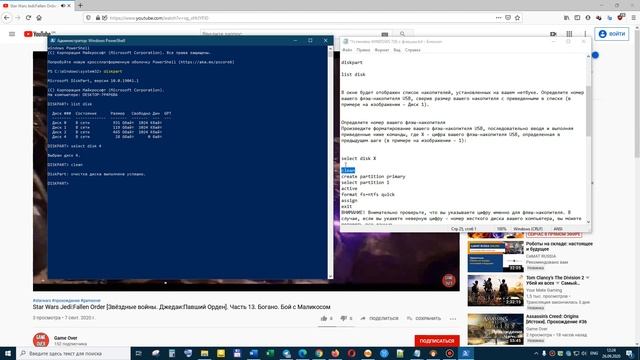Viewport: 640px width, 360px height.
Task: Click the ВОЙТИ sign-in button
Action: pyautogui.click(x=611, y=34)
